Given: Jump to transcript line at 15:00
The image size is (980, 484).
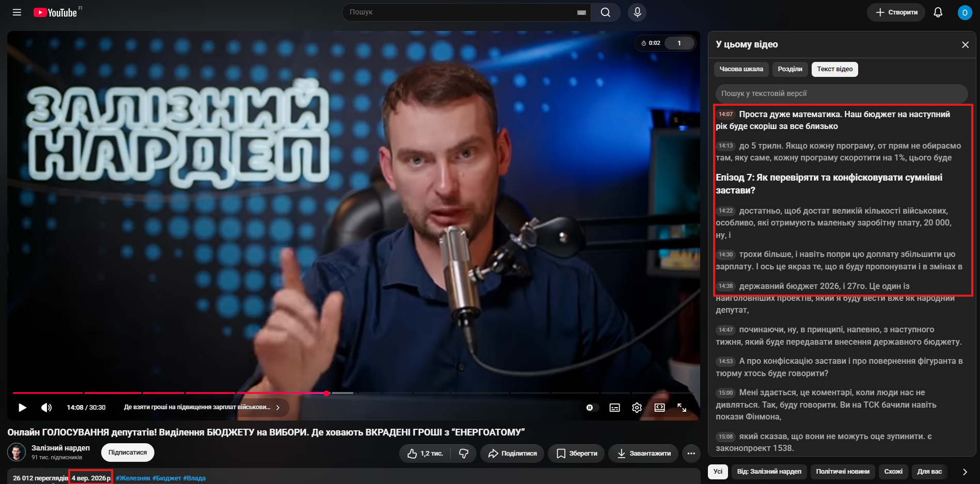Looking at the screenshot, I should point(725,393).
